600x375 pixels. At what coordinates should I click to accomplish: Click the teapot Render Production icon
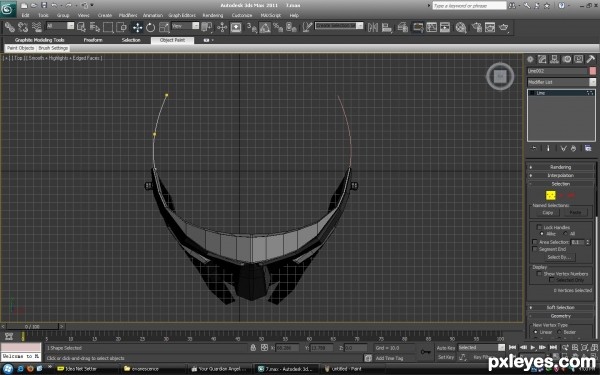pos(504,27)
